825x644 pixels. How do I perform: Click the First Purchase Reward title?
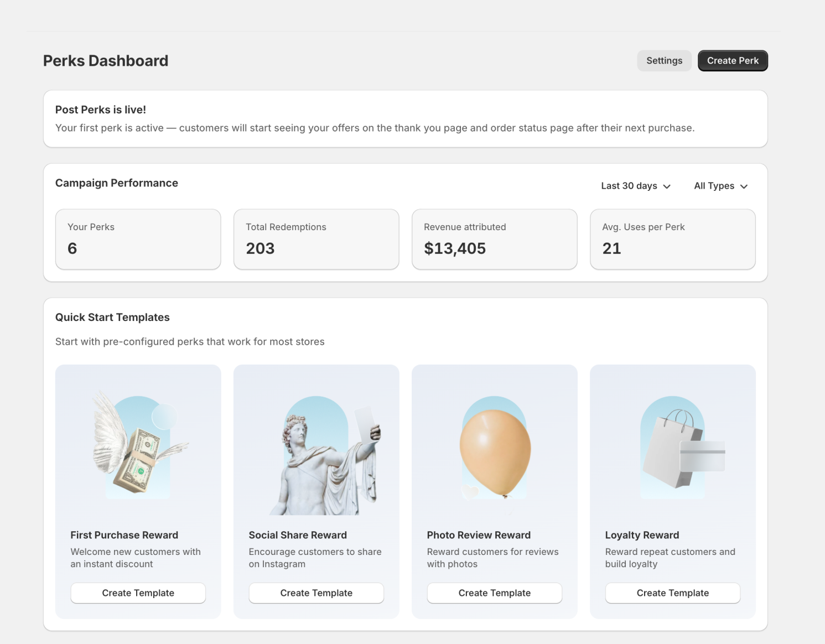tap(124, 535)
